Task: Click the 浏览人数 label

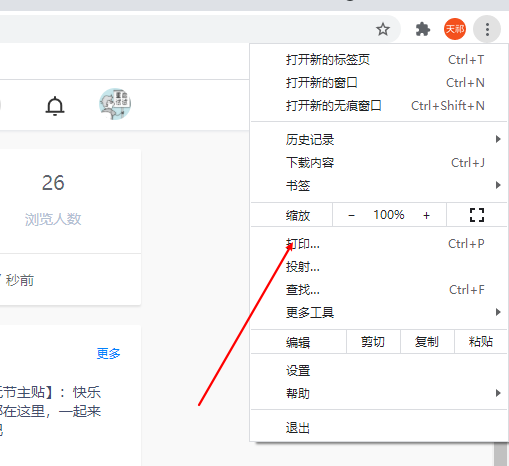Action: (x=53, y=219)
